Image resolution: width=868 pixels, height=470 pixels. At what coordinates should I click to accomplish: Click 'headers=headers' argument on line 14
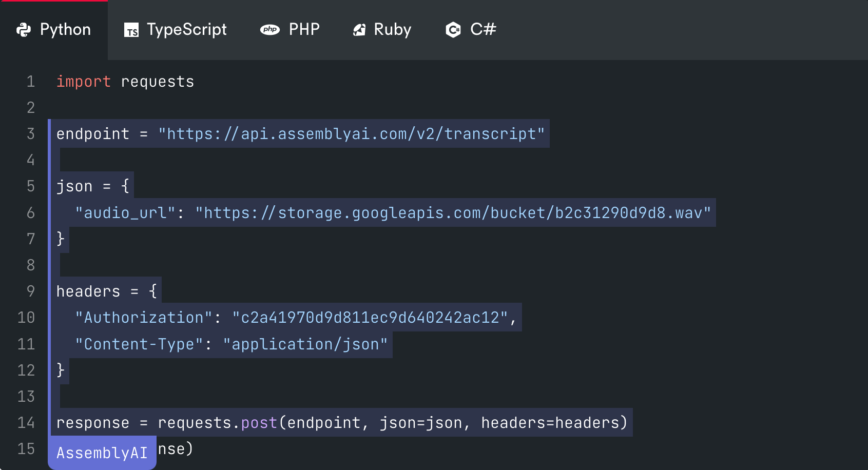(x=550, y=423)
